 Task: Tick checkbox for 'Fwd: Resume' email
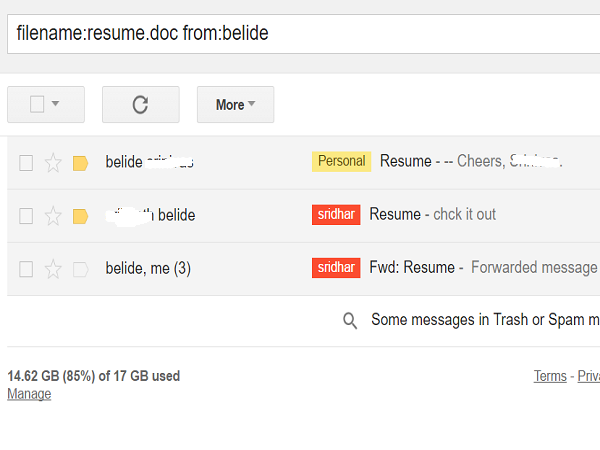26,269
